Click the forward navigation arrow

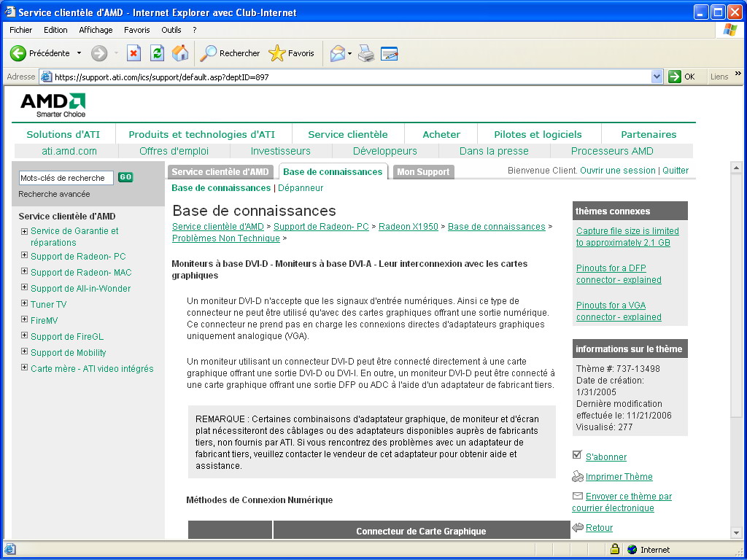(x=98, y=52)
